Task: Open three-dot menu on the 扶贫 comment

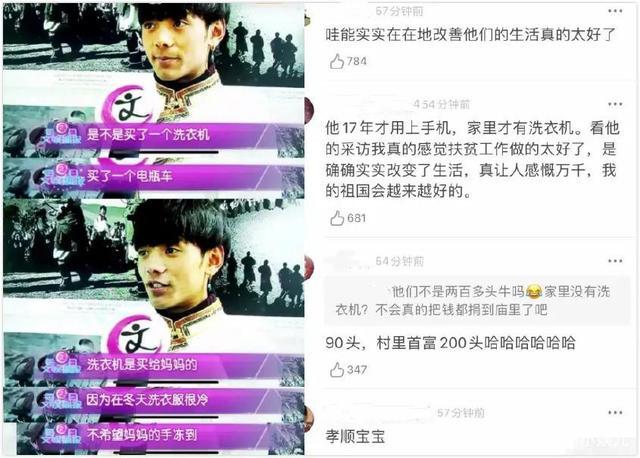Action: pos(615,104)
